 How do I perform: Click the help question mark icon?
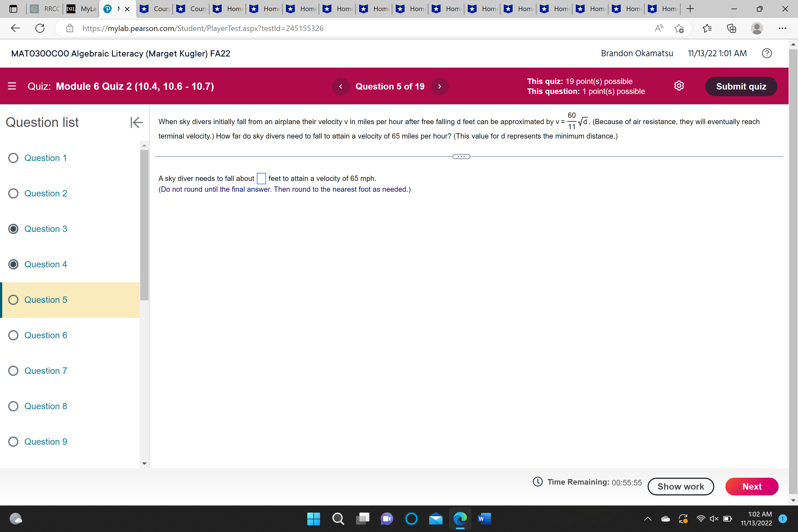point(767,53)
